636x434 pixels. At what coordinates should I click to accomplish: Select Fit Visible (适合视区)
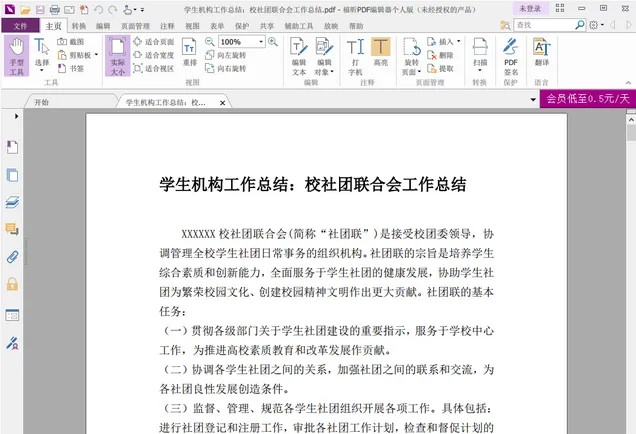[154, 68]
